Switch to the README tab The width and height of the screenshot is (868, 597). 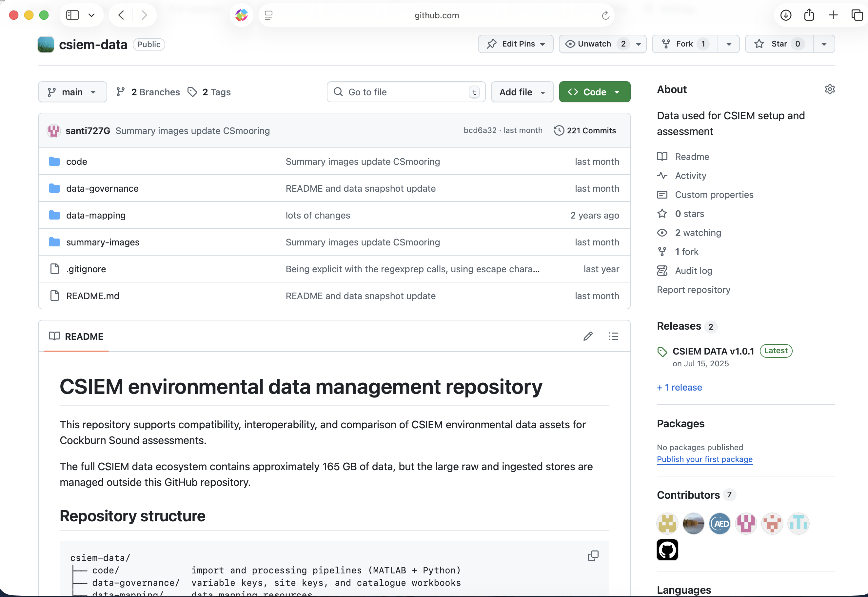[76, 336]
